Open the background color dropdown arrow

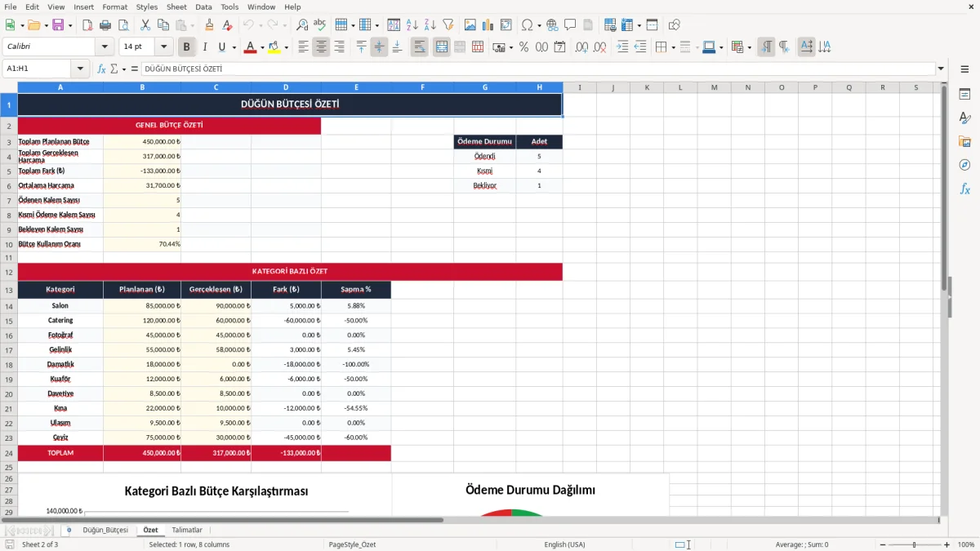tap(286, 47)
